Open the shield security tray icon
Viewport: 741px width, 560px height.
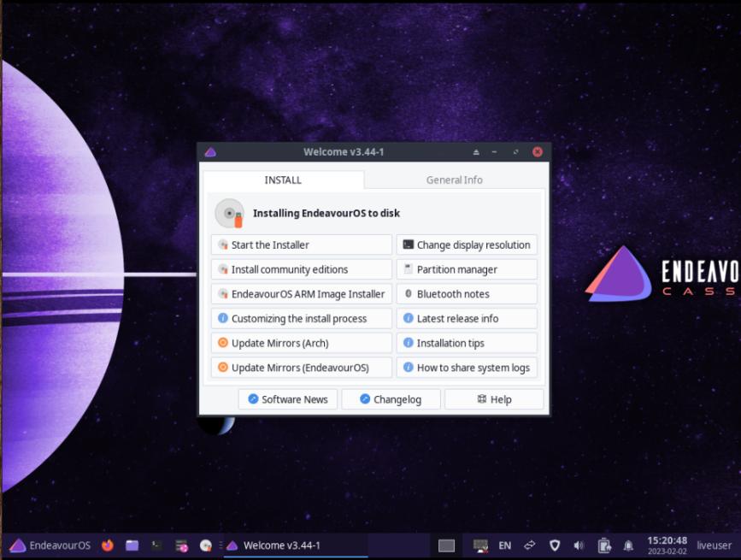point(555,545)
